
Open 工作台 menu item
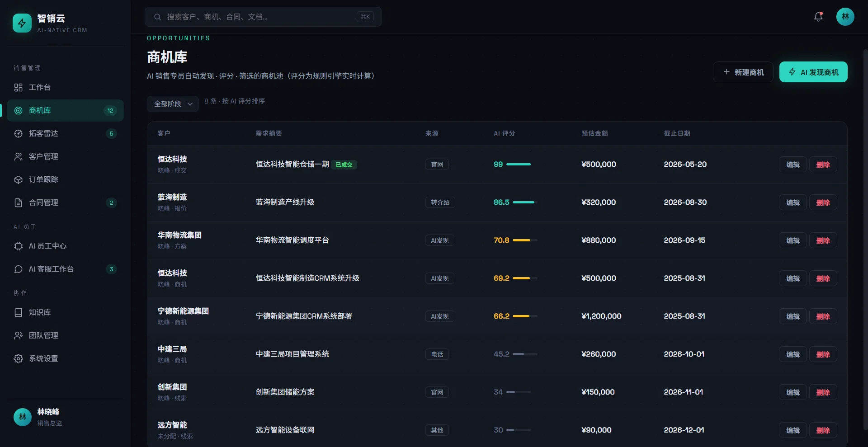(x=65, y=87)
